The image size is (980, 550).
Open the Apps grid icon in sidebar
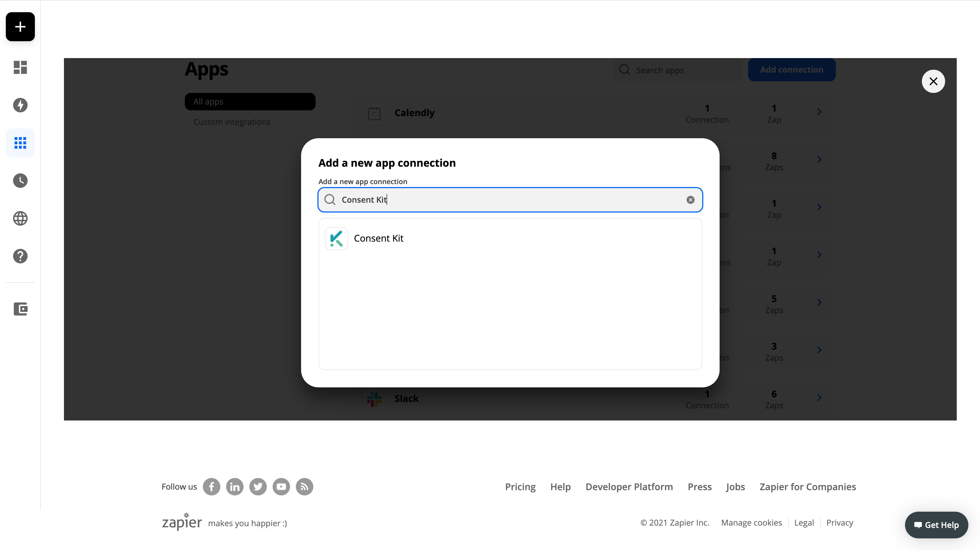click(x=20, y=143)
